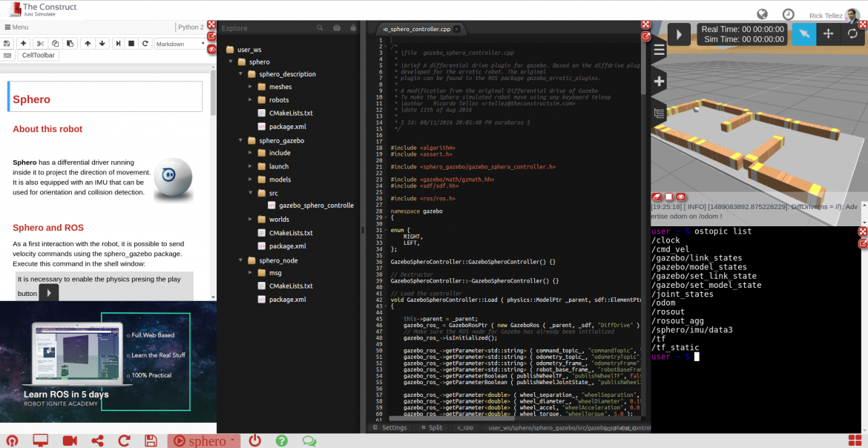This screenshot has width=868, height=448.
Task: Open the notebook keyboard command palette
Action: click(x=7, y=56)
